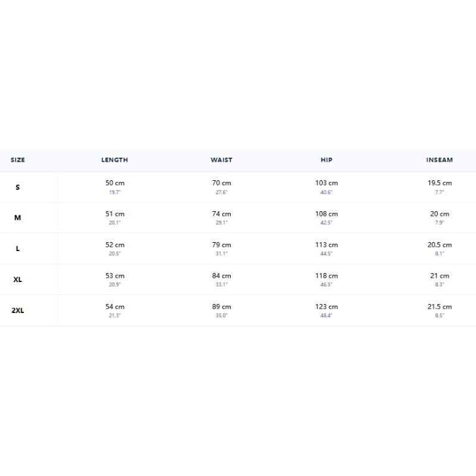Viewport: 476px width, 476px height.
Task: Select the 2XL size row label
Action: point(18,311)
